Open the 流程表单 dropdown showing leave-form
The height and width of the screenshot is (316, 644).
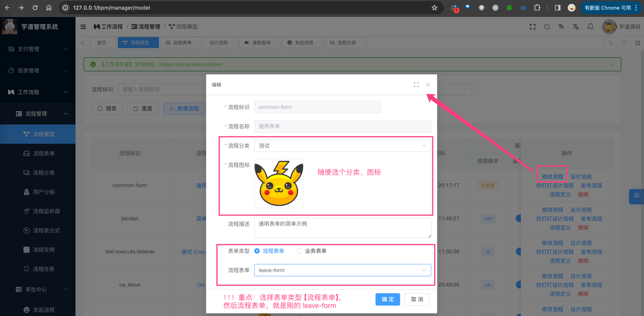[x=342, y=270]
